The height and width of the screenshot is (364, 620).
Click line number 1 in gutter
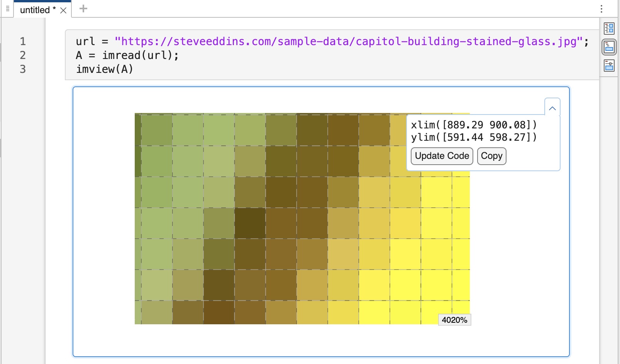(23, 41)
